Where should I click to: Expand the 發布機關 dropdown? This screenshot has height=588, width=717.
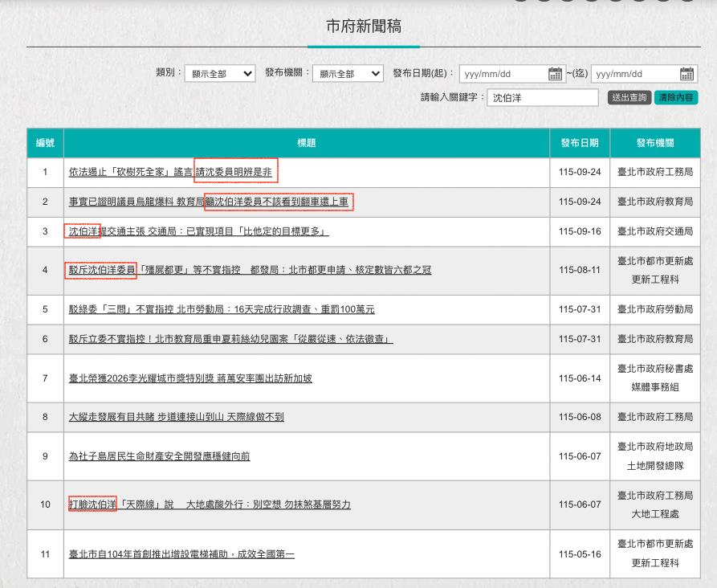coord(348,74)
